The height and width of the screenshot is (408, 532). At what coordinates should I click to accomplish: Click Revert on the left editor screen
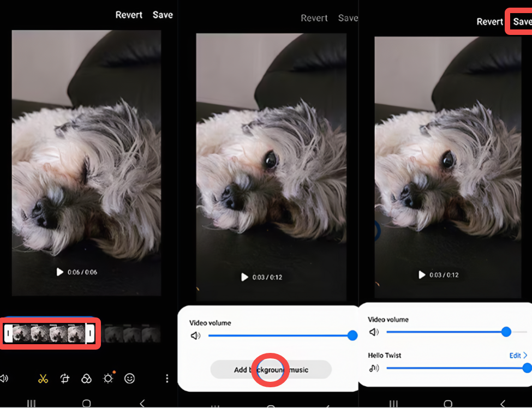(x=129, y=15)
